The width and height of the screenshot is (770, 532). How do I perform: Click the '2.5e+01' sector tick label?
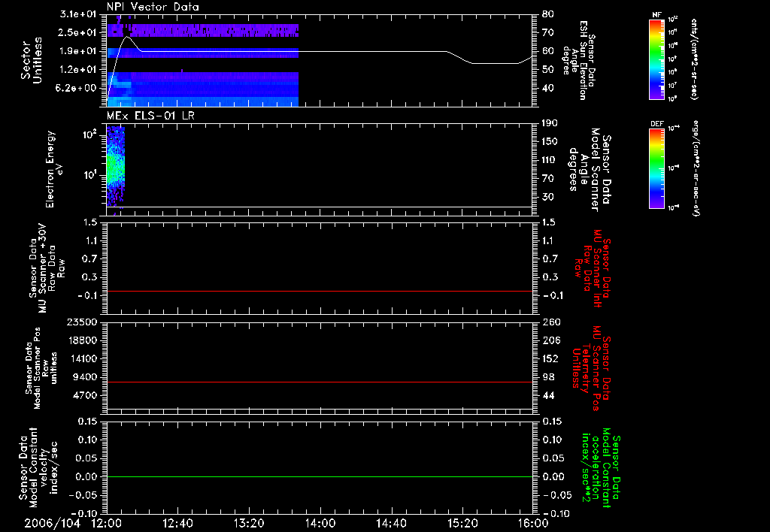[78, 32]
